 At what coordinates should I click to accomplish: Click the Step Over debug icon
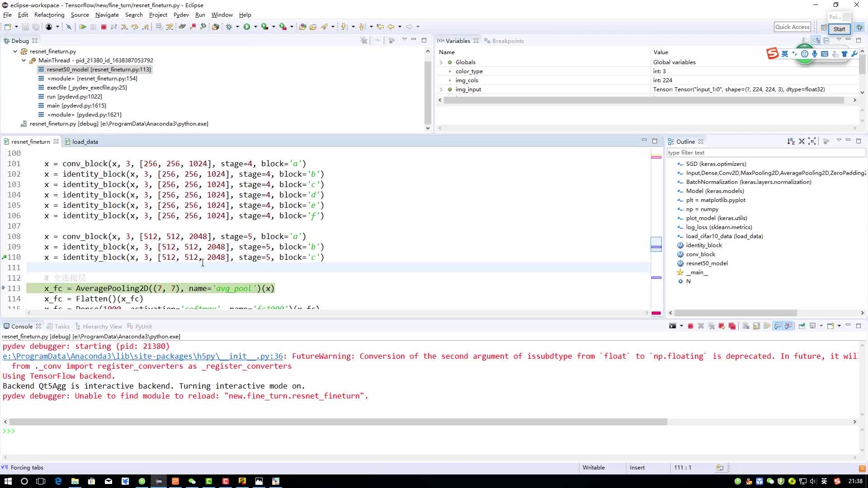[135, 27]
